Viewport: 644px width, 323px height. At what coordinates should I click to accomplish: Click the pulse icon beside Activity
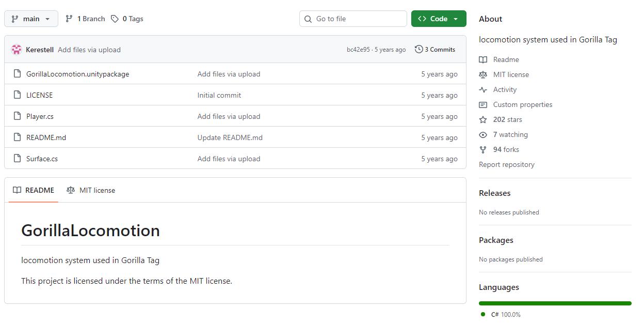tap(483, 89)
